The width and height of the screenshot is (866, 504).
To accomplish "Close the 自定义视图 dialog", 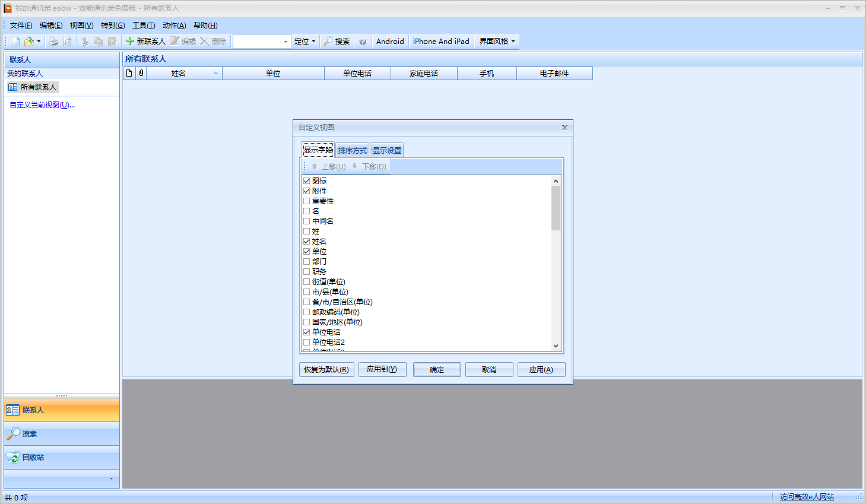I will [564, 128].
